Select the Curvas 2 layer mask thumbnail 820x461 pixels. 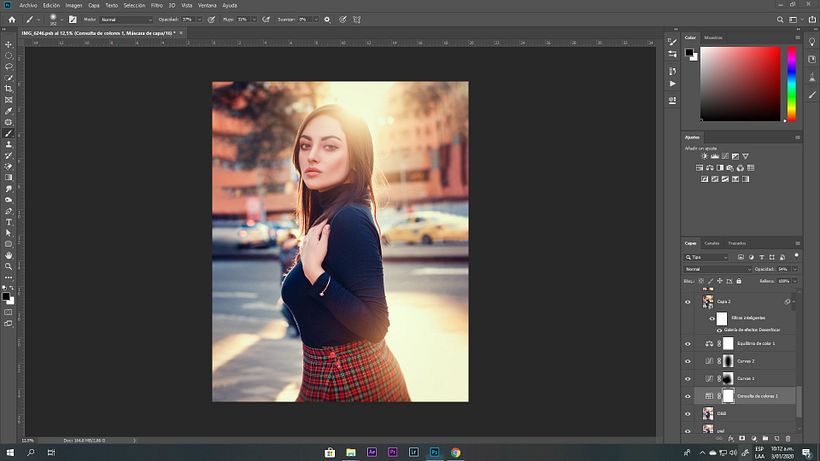coord(728,361)
